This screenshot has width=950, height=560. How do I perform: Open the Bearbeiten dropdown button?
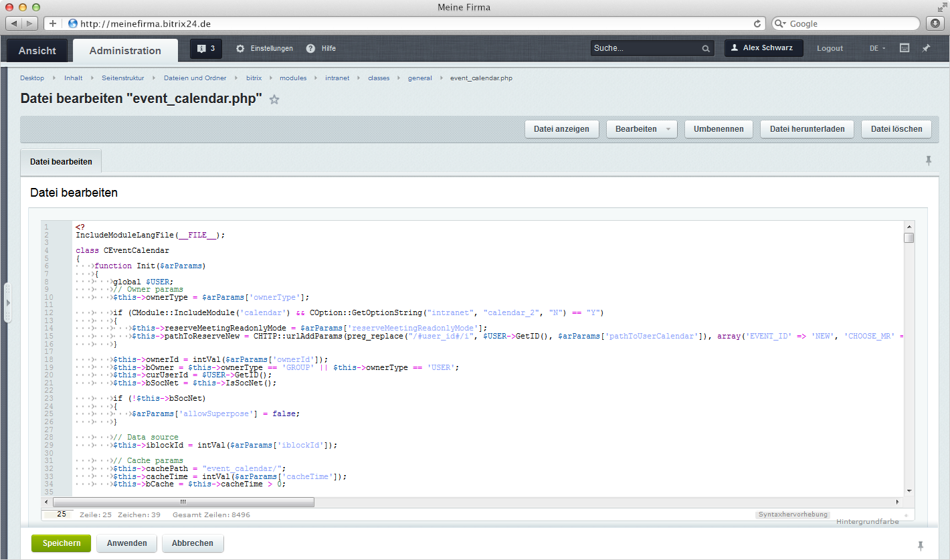[x=642, y=129]
